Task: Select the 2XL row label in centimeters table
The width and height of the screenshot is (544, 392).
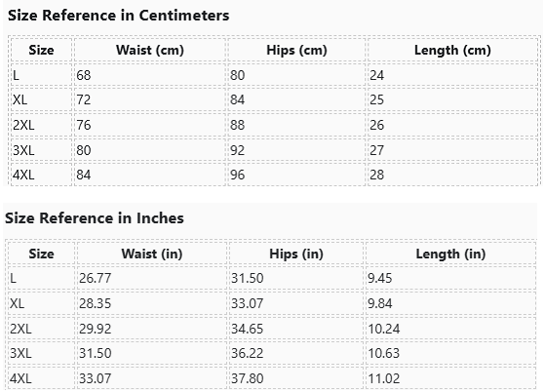Action: click(x=23, y=125)
